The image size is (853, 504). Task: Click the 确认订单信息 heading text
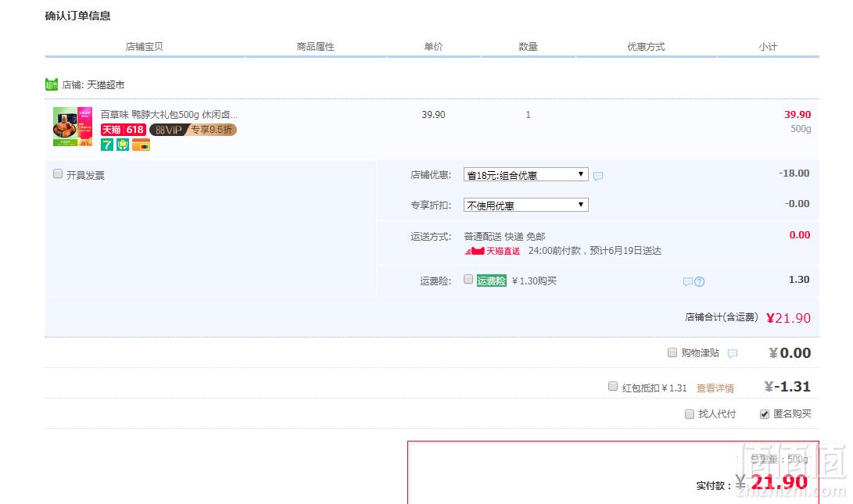click(77, 16)
